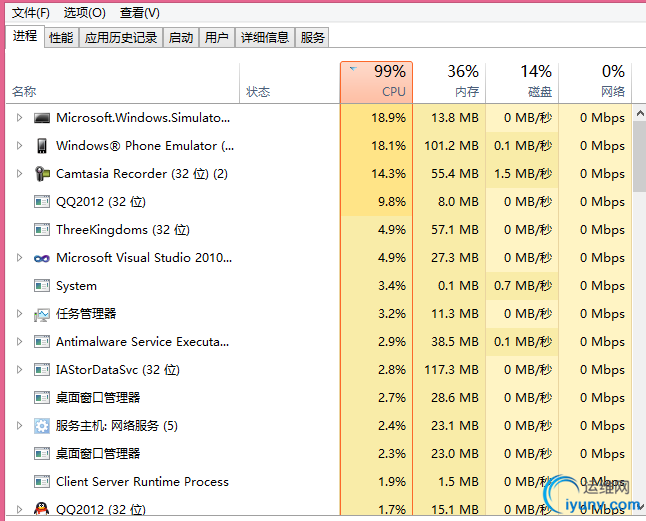Switch to the 详细信息 tab
Viewport: 646px width, 521px height.
coord(265,37)
